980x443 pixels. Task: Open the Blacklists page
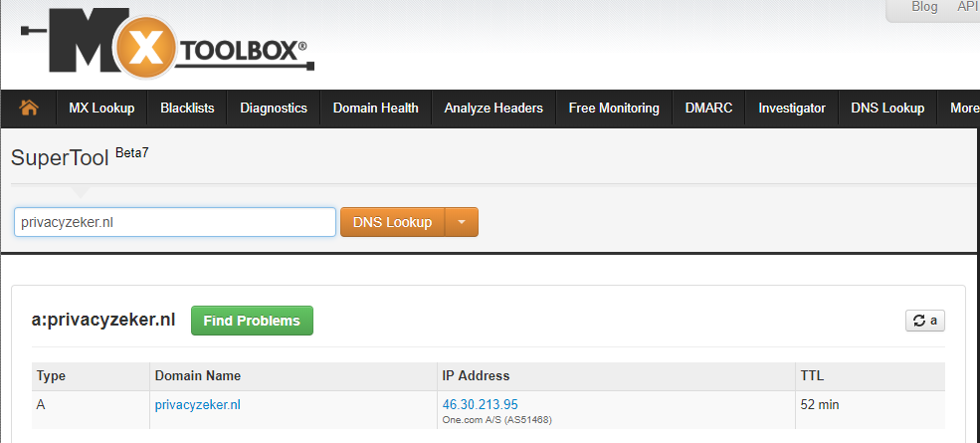[187, 109]
